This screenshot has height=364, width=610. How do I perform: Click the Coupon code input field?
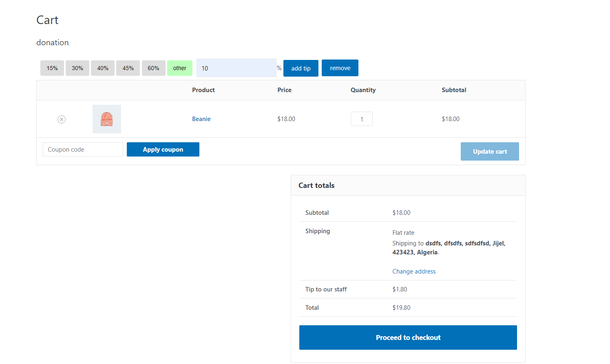point(83,149)
